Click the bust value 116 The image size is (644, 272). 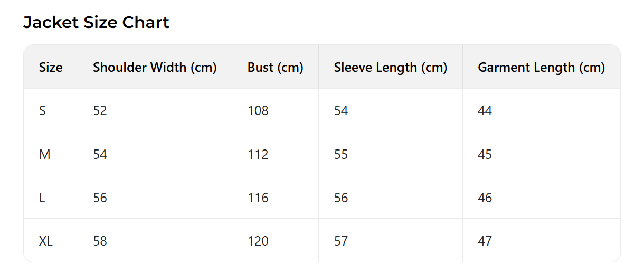point(258,198)
